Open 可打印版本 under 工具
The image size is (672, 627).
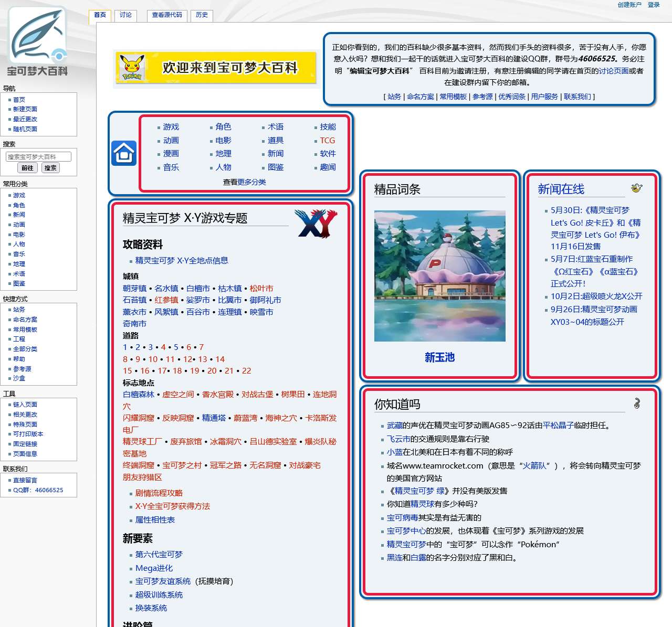tap(28, 434)
